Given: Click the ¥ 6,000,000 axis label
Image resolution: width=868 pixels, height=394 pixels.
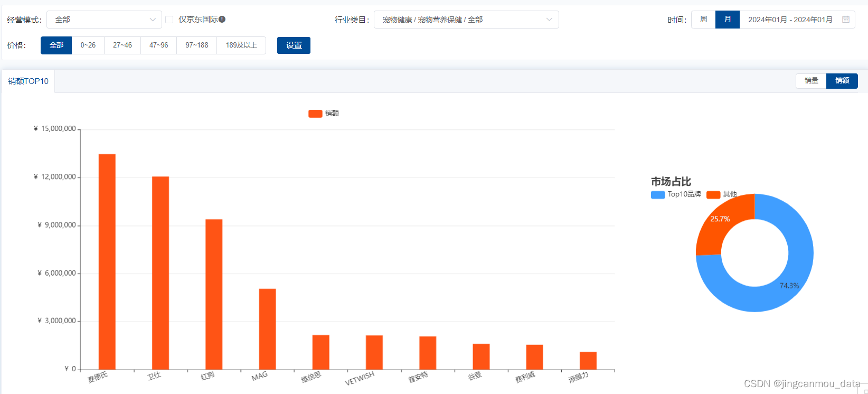Looking at the screenshot, I should [56, 273].
